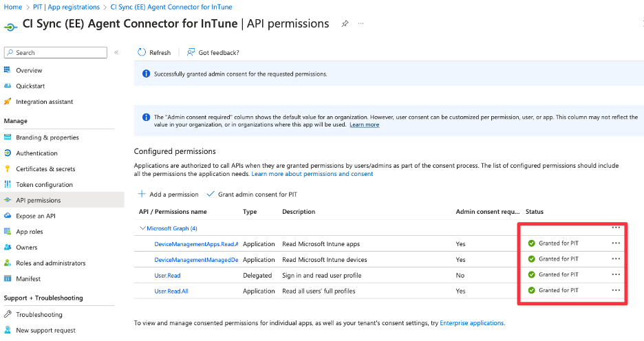Image resolution: width=644 pixels, height=341 pixels.
Task: Click the Troubleshooting wrench icon
Action: click(8, 314)
